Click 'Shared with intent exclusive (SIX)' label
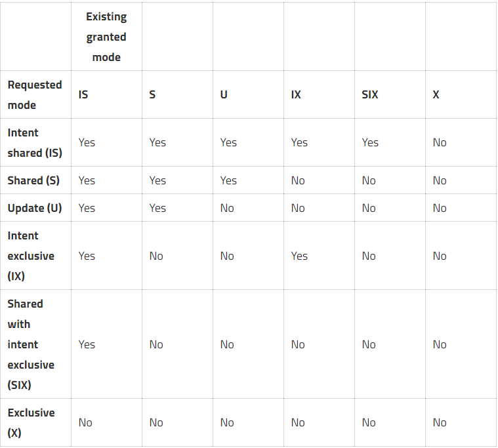 pyautogui.click(x=31, y=344)
